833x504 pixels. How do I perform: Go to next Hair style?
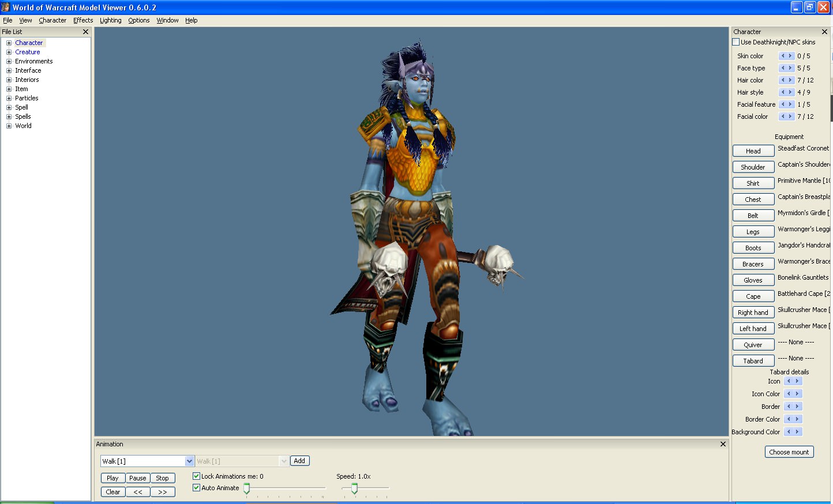[x=790, y=92]
